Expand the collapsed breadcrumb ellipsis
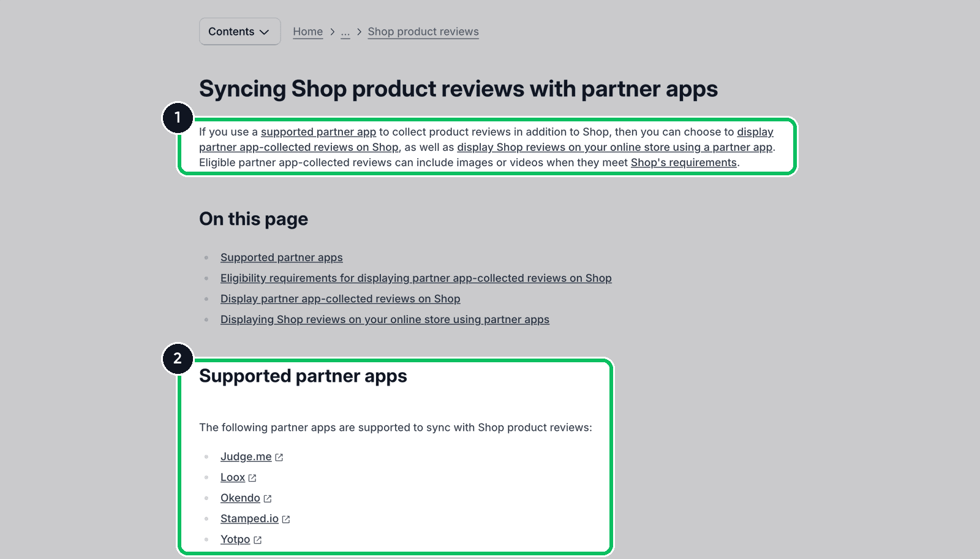980x559 pixels. coord(345,32)
